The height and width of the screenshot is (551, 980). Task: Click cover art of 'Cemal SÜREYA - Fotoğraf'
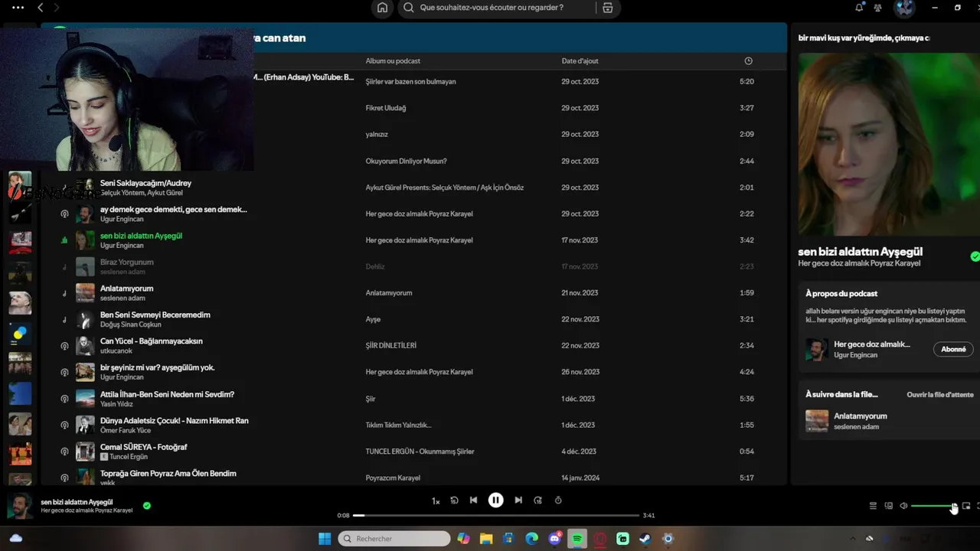[85, 452]
